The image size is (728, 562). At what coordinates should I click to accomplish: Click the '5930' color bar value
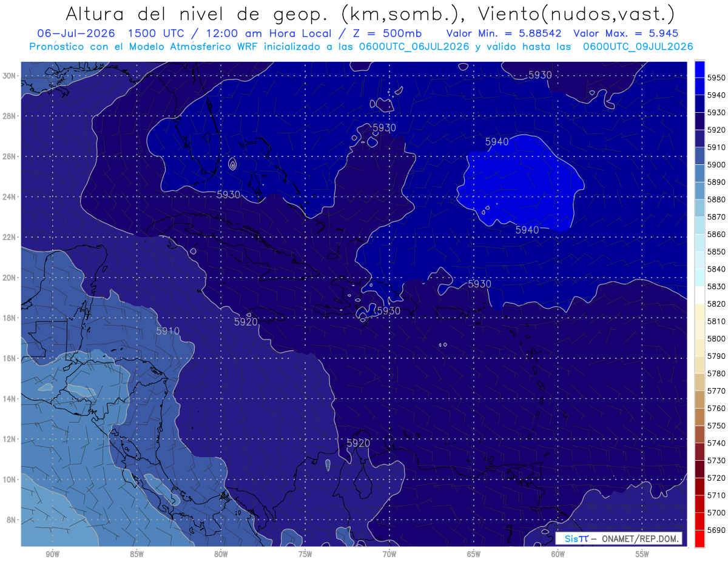716,112
